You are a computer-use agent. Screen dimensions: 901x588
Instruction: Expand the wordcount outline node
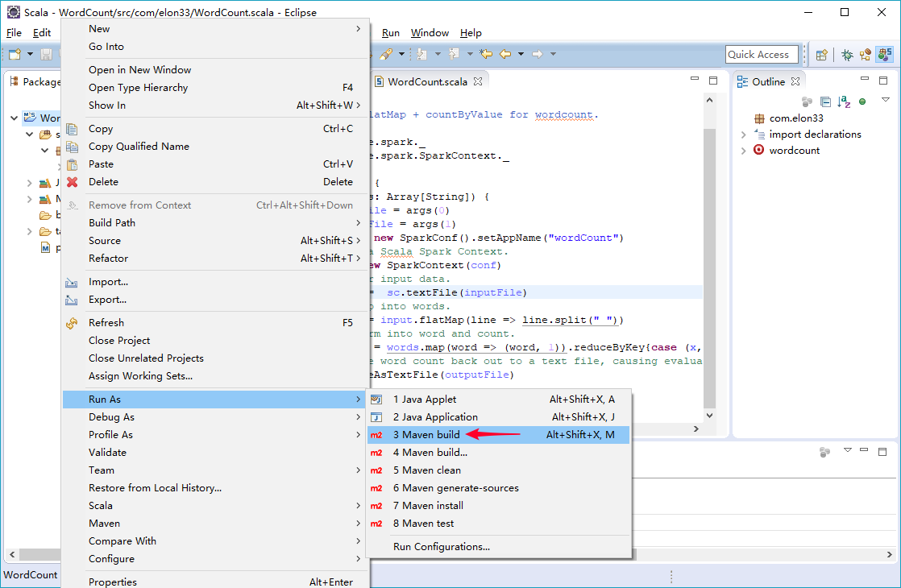[744, 151]
